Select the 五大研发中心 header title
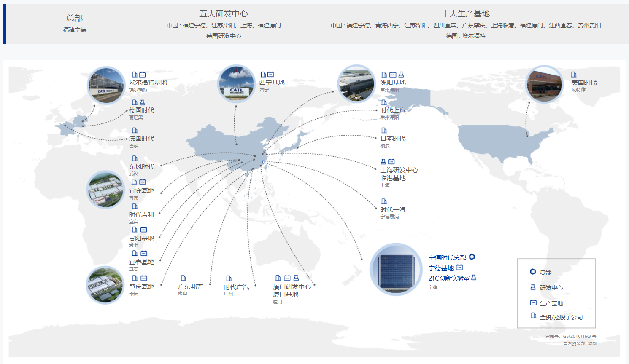This screenshot has width=629, height=364. point(224,13)
